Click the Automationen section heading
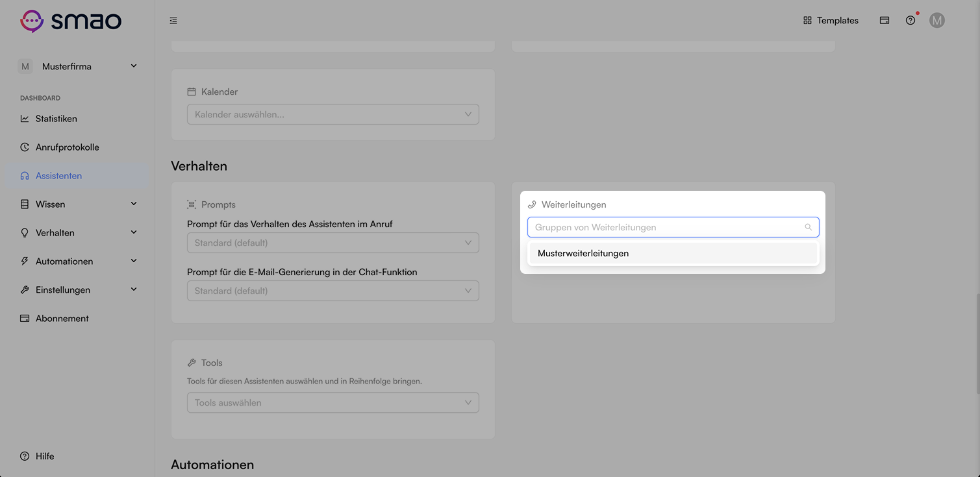Image resolution: width=980 pixels, height=477 pixels. point(212,465)
